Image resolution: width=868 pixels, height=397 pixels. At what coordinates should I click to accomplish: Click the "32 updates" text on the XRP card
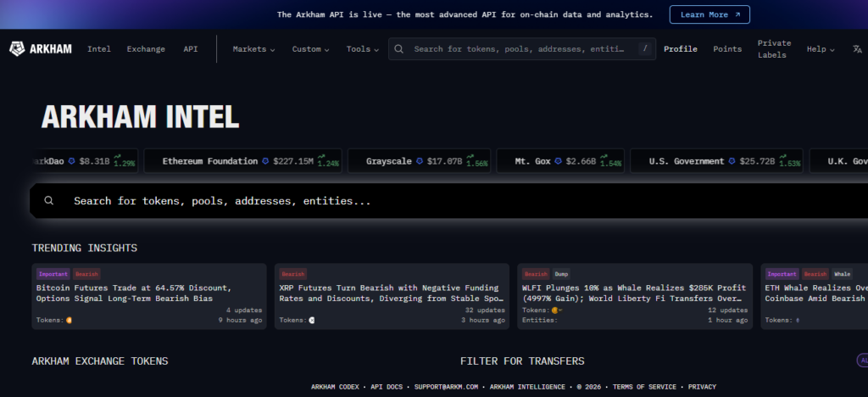click(485, 310)
